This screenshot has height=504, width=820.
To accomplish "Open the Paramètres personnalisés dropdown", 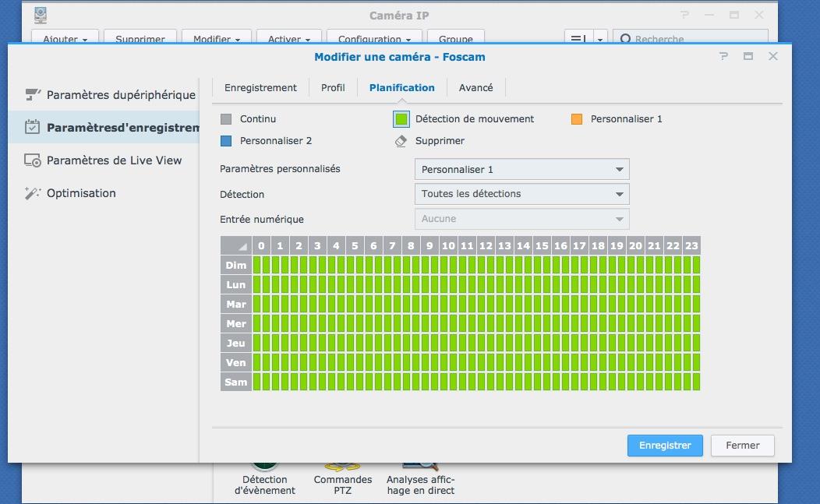I will [521, 169].
